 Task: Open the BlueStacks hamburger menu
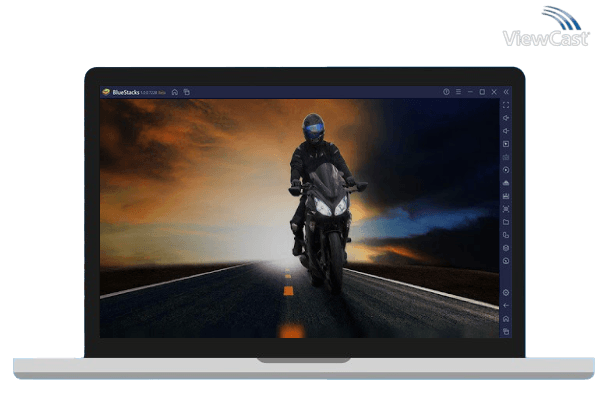458,92
